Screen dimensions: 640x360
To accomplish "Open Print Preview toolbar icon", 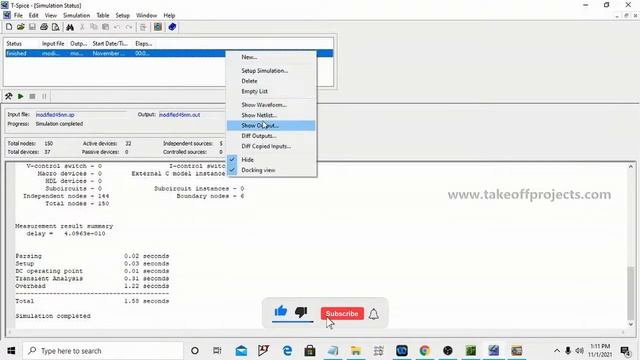I will click(x=56, y=27).
